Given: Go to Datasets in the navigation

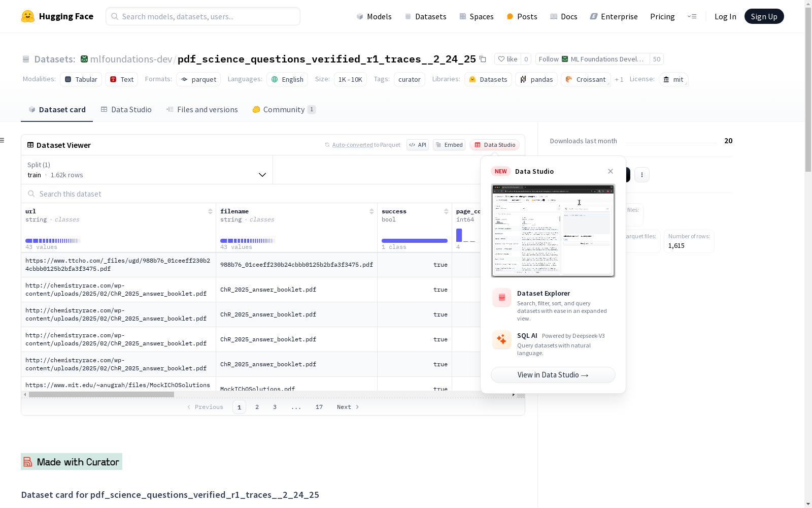Looking at the screenshot, I should (x=425, y=16).
